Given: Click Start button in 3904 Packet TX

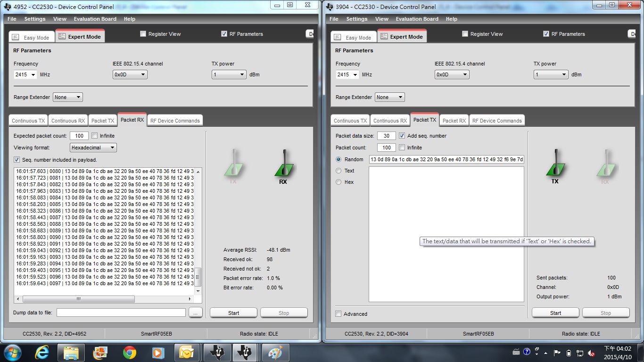Looking at the screenshot, I should pos(555,313).
